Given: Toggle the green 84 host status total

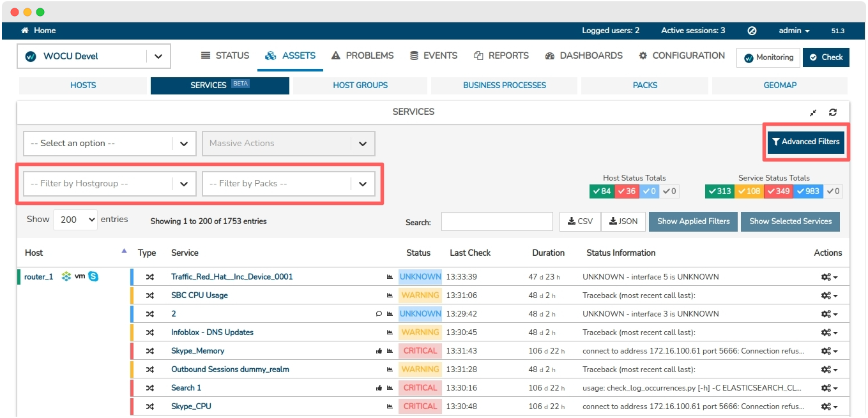Looking at the screenshot, I should coord(602,191).
